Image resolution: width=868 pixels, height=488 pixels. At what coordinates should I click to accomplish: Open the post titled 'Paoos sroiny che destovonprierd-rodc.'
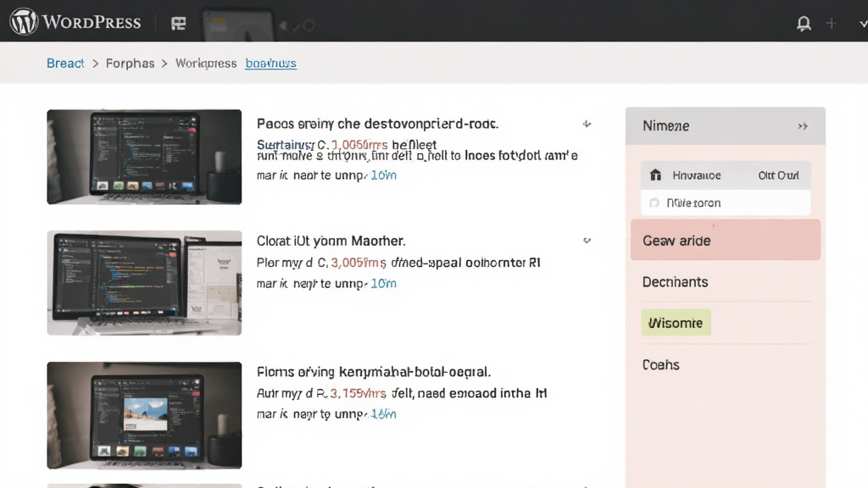(x=377, y=124)
